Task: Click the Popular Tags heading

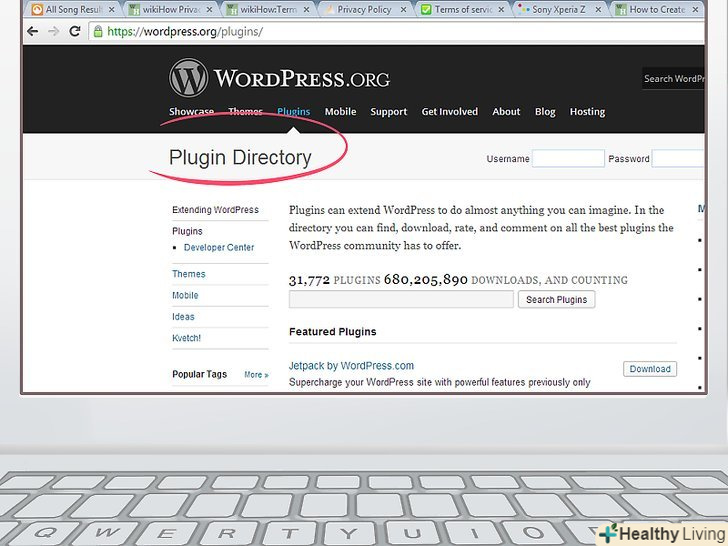Action: pos(199,374)
